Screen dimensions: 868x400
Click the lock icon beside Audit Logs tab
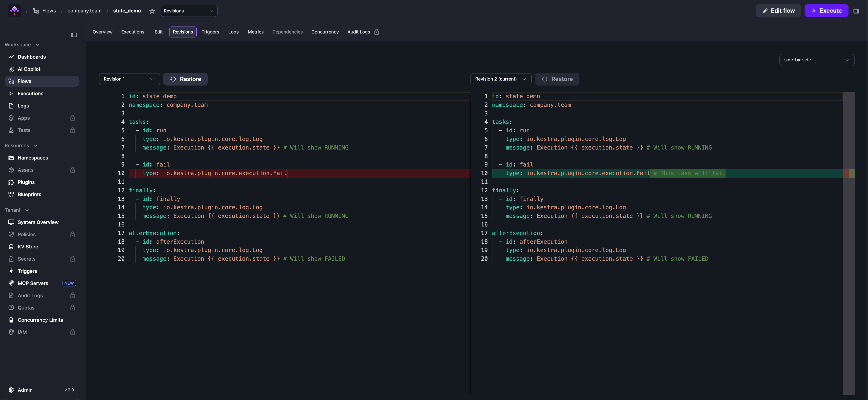(376, 32)
